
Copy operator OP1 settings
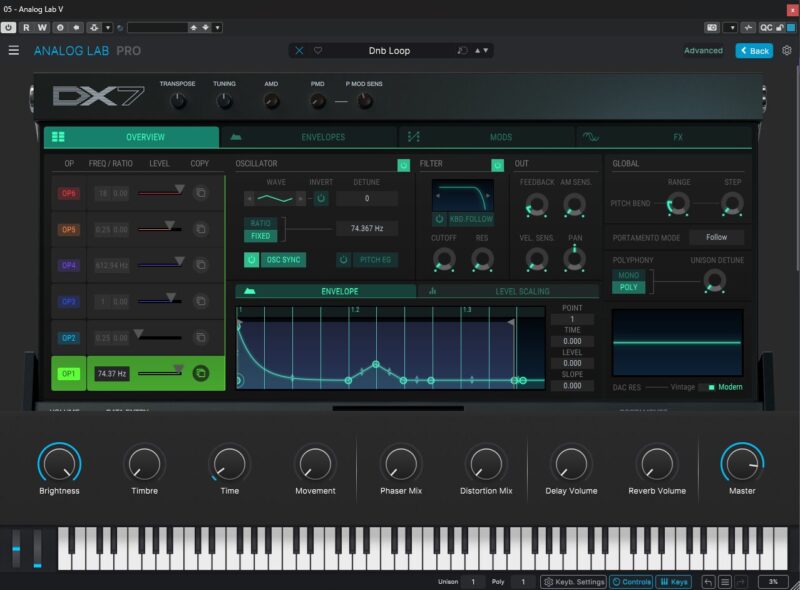[201, 373]
